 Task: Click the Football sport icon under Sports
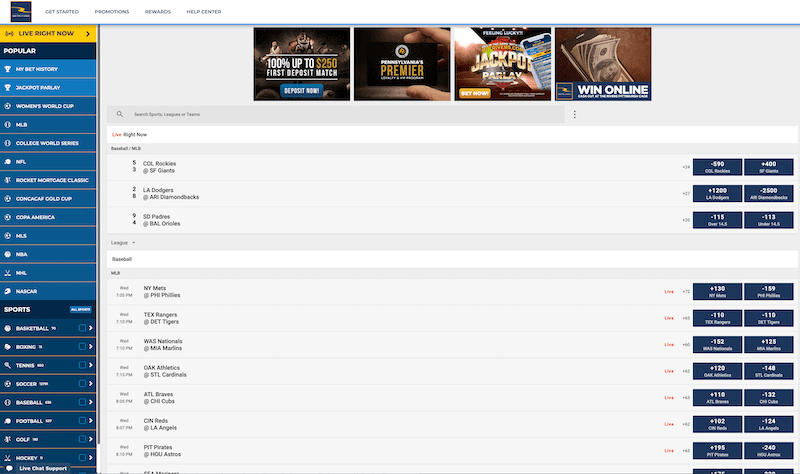click(x=8, y=421)
